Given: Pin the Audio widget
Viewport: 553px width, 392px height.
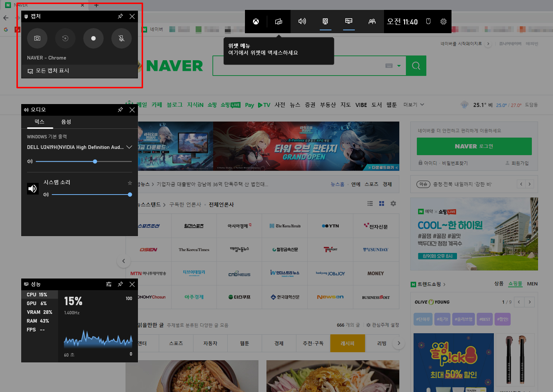Looking at the screenshot, I should (x=120, y=110).
